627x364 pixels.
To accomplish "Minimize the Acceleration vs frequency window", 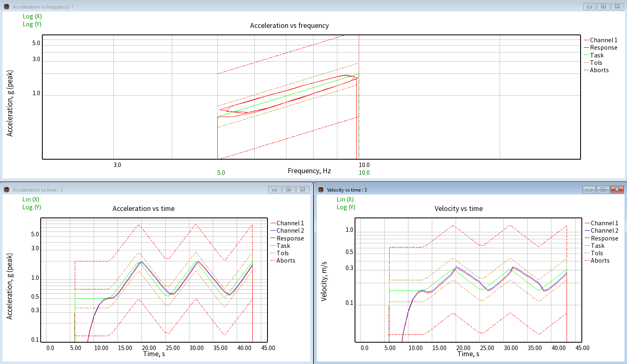I will [589, 7].
